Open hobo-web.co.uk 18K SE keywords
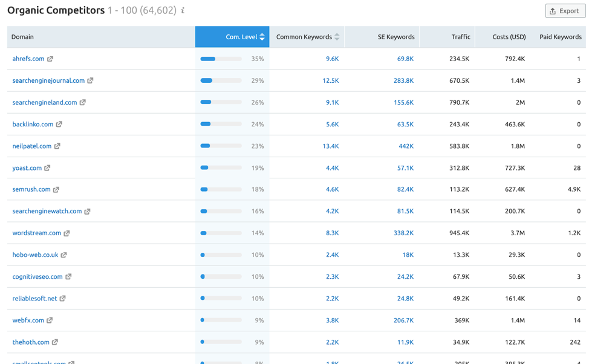The image size is (589, 364). (x=408, y=255)
